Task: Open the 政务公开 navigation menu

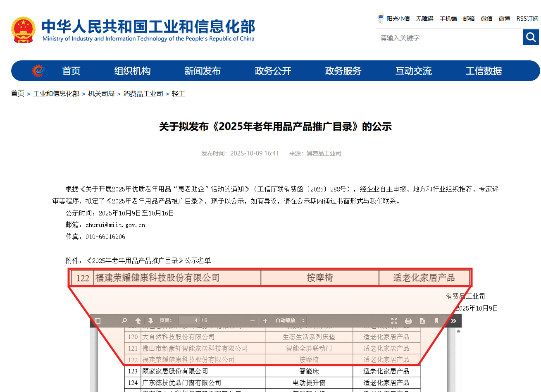Action: coord(273,71)
